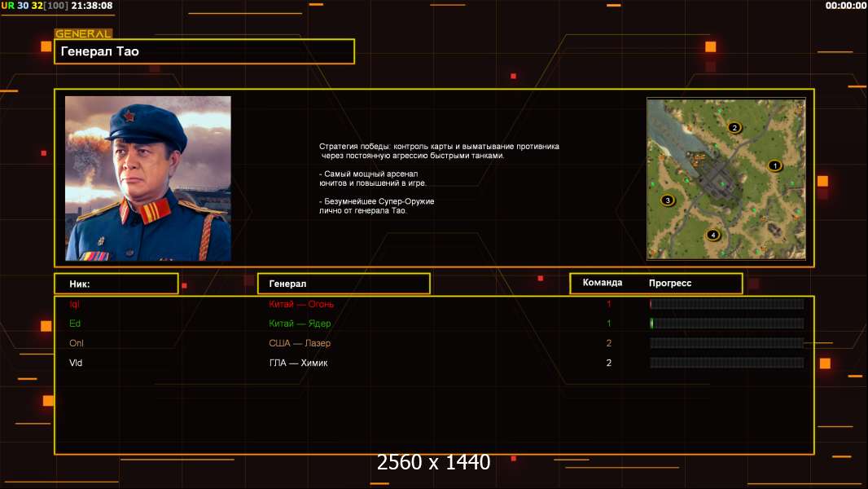Click start position marker 2 on minimap

pyautogui.click(x=734, y=127)
